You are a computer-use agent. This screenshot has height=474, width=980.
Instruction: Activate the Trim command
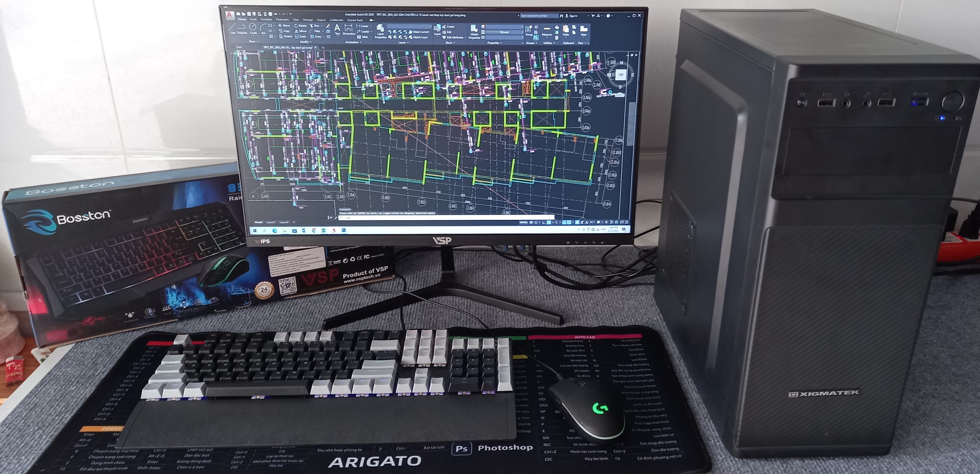pos(315,26)
